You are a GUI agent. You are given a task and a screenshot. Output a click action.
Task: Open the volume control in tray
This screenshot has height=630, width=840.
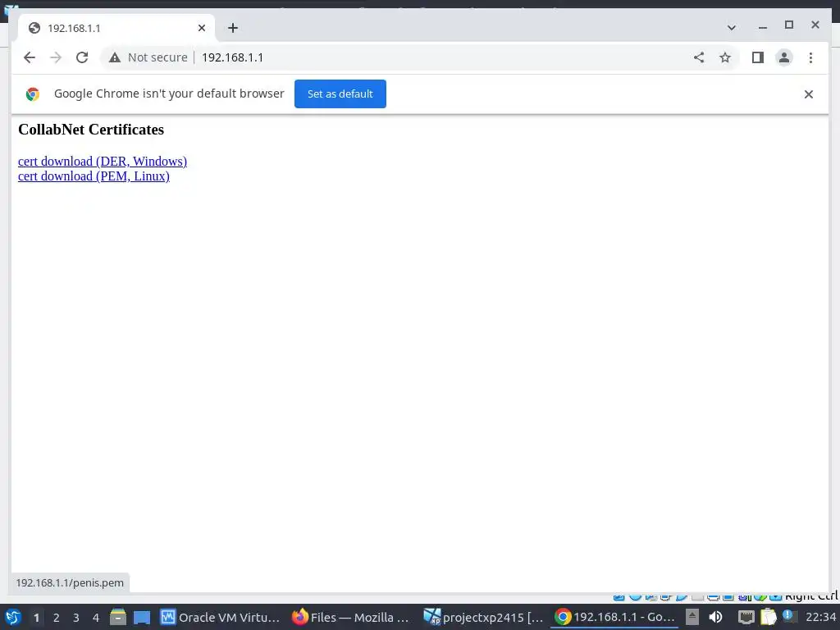click(x=715, y=617)
